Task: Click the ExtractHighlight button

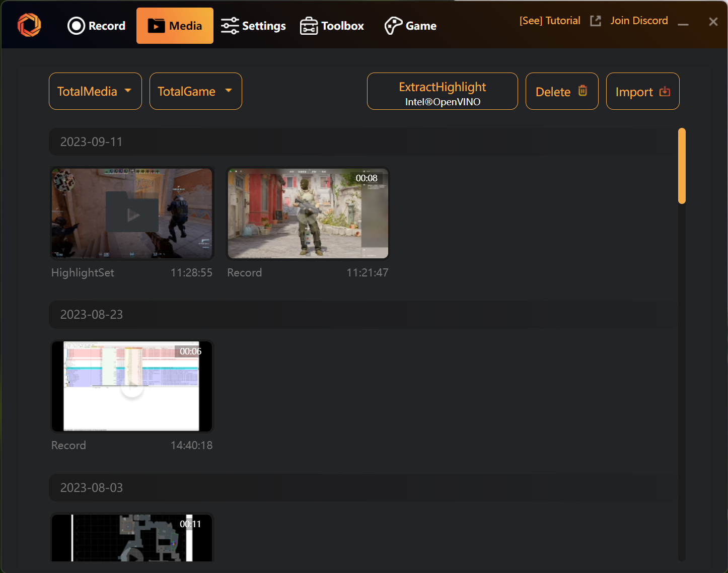Action: coord(442,91)
